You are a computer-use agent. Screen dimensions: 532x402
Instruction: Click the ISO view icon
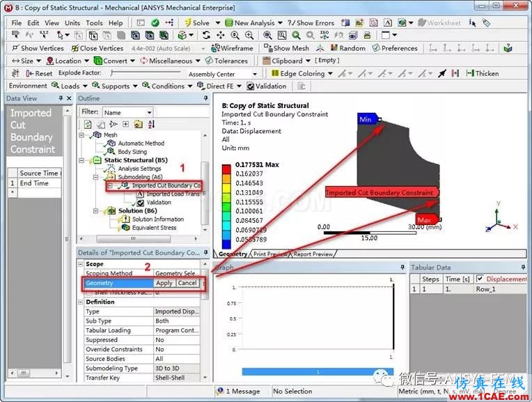324,35
